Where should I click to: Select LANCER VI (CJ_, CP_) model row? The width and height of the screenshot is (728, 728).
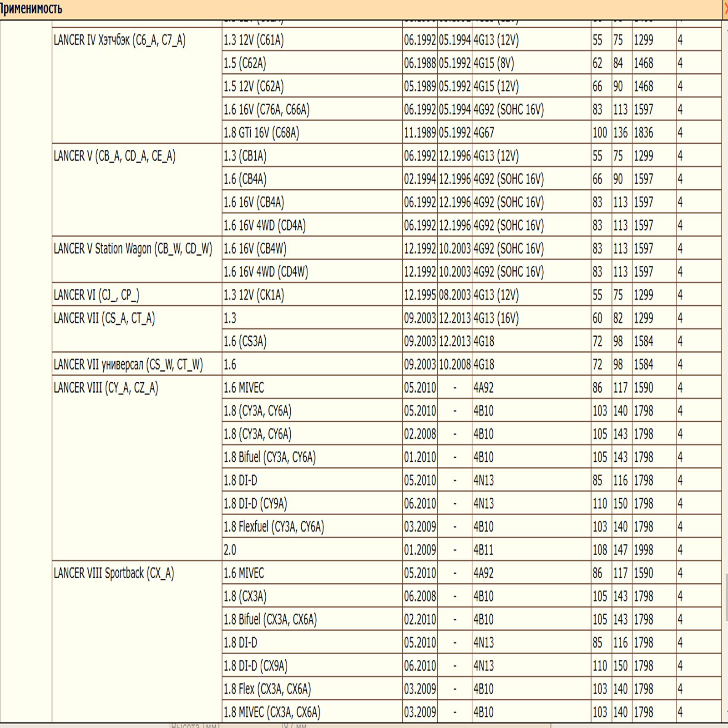tap(96, 295)
